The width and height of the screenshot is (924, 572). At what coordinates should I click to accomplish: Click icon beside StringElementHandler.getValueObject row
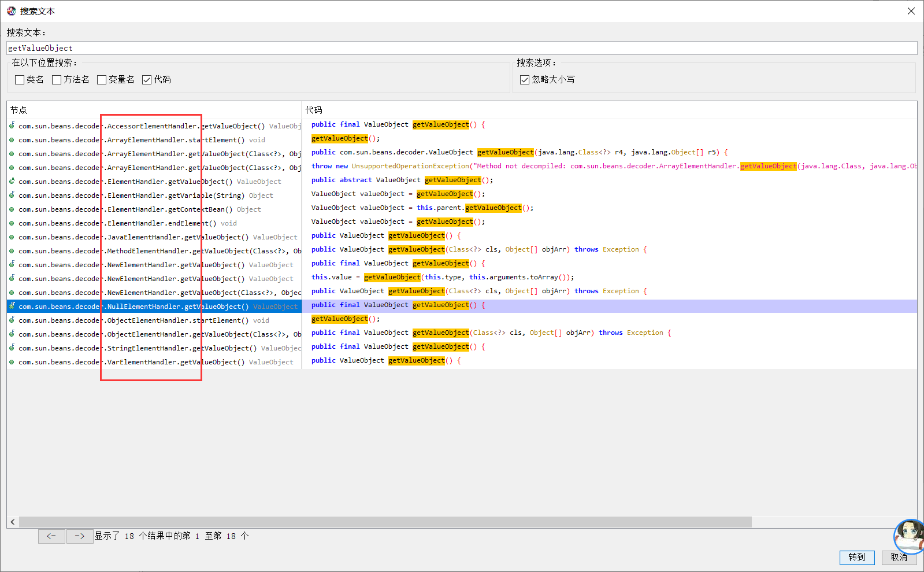point(12,348)
